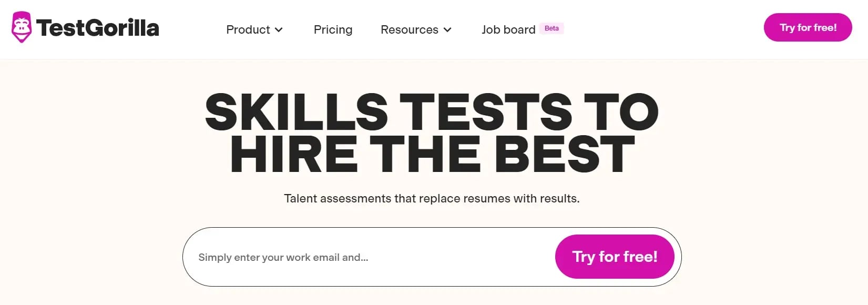Click the word HIRE in the headline
This screenshot has width=868, height=305.
[x=294, y=154]
